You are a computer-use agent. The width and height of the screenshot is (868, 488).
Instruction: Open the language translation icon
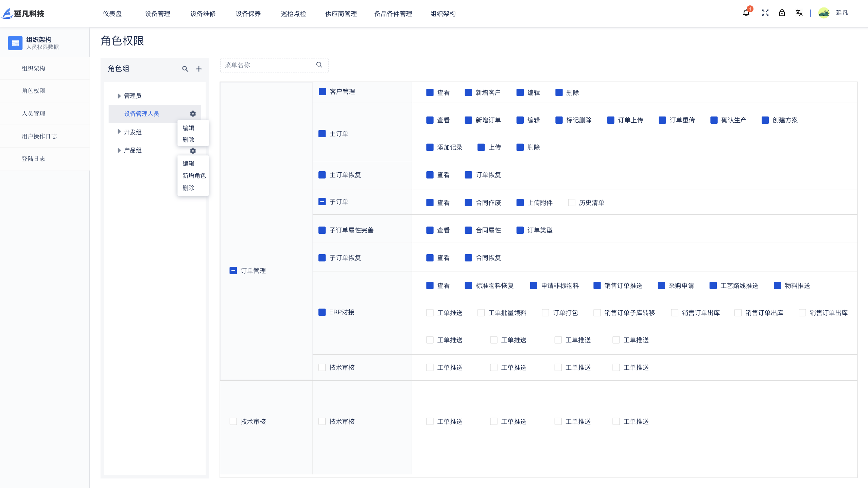[799, 13]
